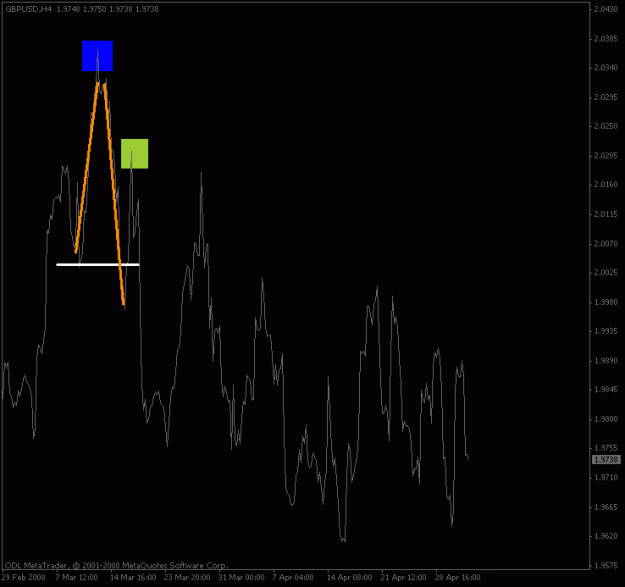
Task: Click the 2.0430 price axis label
Action: [x=606, y=9]
